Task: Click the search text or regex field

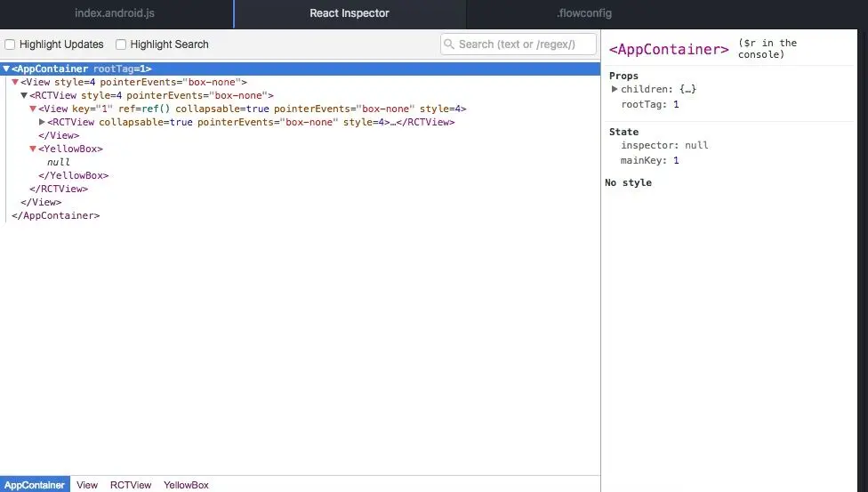Action: [x=518, y=44]
